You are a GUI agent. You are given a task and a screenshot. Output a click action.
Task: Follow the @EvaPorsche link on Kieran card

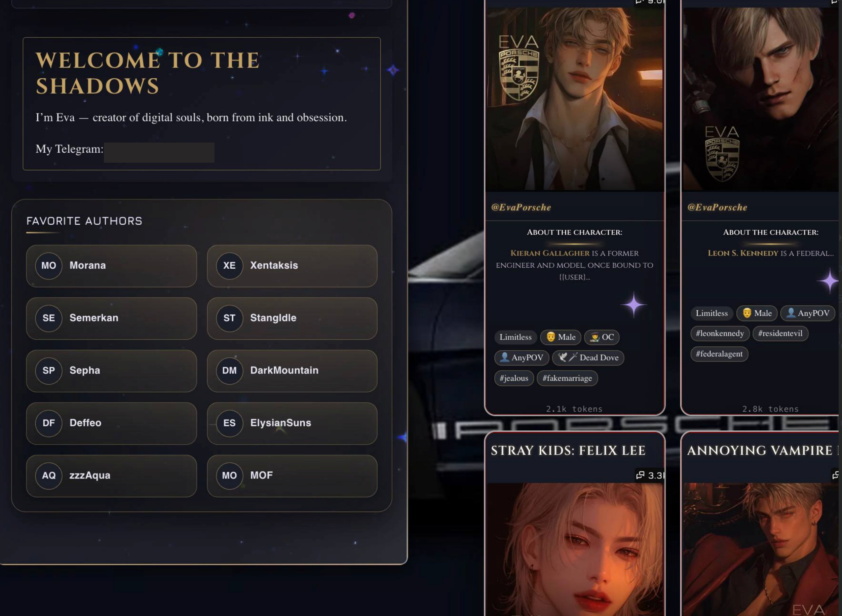[x=521, y=207]
